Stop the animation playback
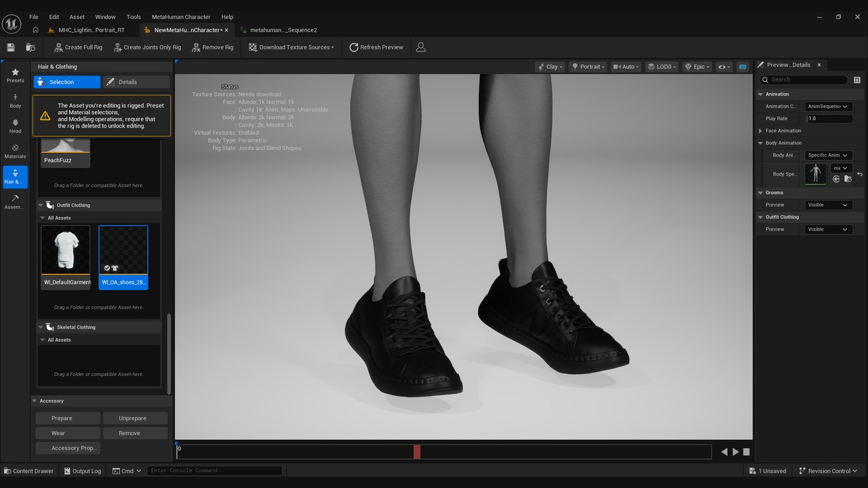This screenshot has width=868, height=488. (x=747, y=452)
